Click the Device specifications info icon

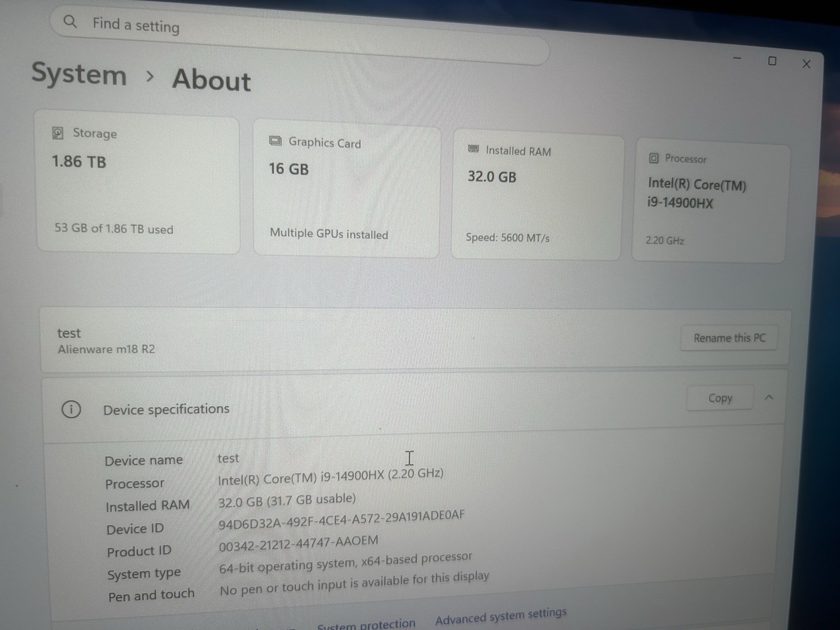click(x=71, y=409)
